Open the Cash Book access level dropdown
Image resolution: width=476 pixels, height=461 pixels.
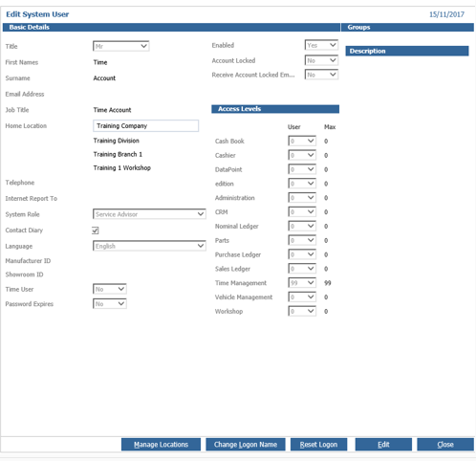pyautogui.click(x=302, y=141)
